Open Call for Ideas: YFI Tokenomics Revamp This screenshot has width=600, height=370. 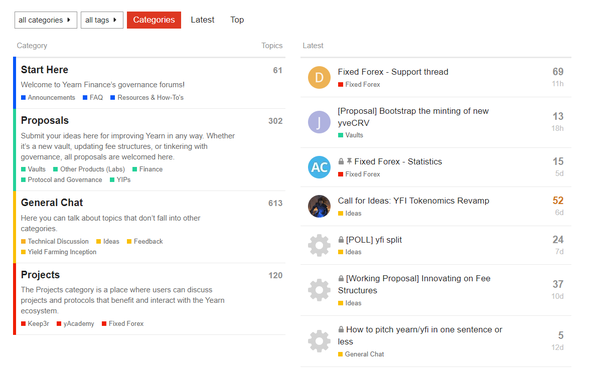(413, 201)
